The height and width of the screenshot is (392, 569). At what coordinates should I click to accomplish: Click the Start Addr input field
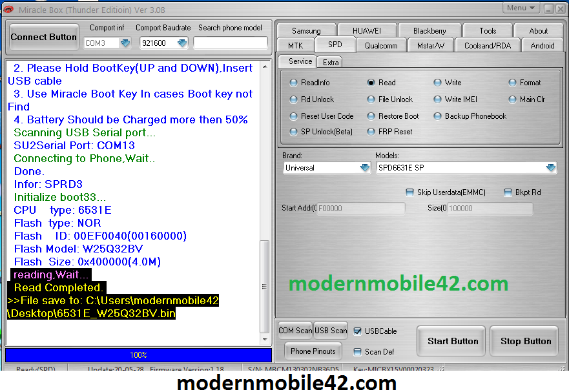360,209
